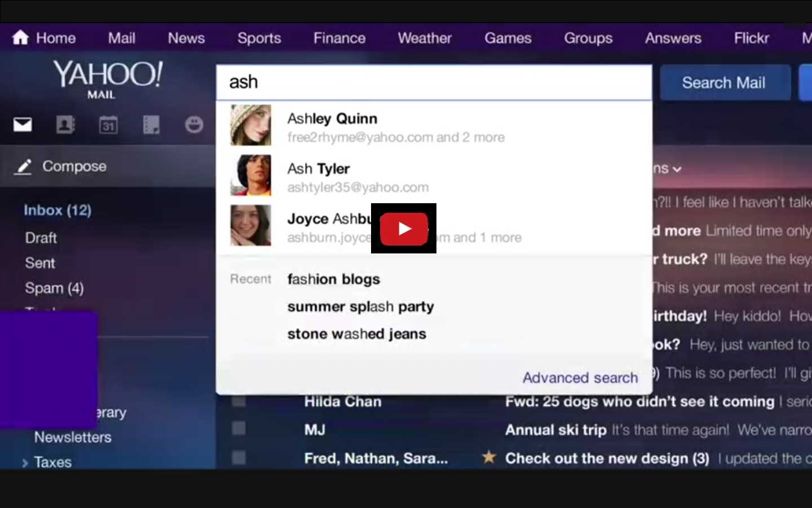Select the checkbox next to MJ's Annual ski trip
This screenshot has height=508, width=812.
[x=237, y=429]
